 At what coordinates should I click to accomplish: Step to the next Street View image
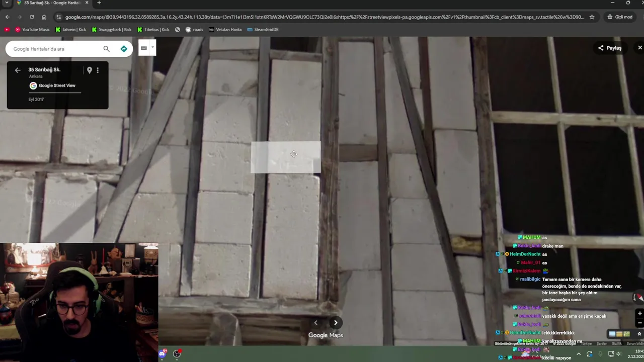coord(336,323)
